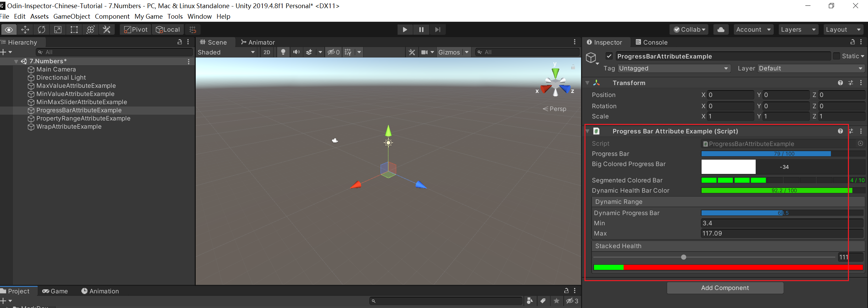The height and width of the screenshot is (308, 868).
Task: Select the Move tool
Action: coord(25,30)
